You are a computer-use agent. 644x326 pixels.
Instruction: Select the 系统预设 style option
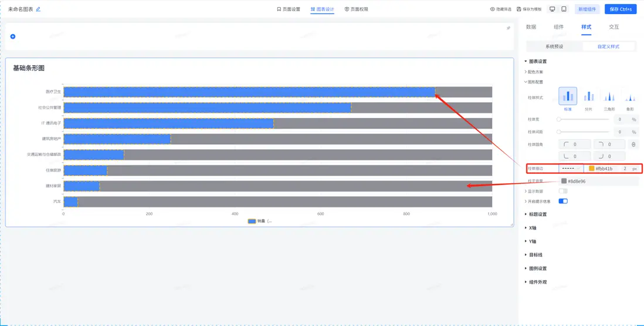(x=554, y=46)
